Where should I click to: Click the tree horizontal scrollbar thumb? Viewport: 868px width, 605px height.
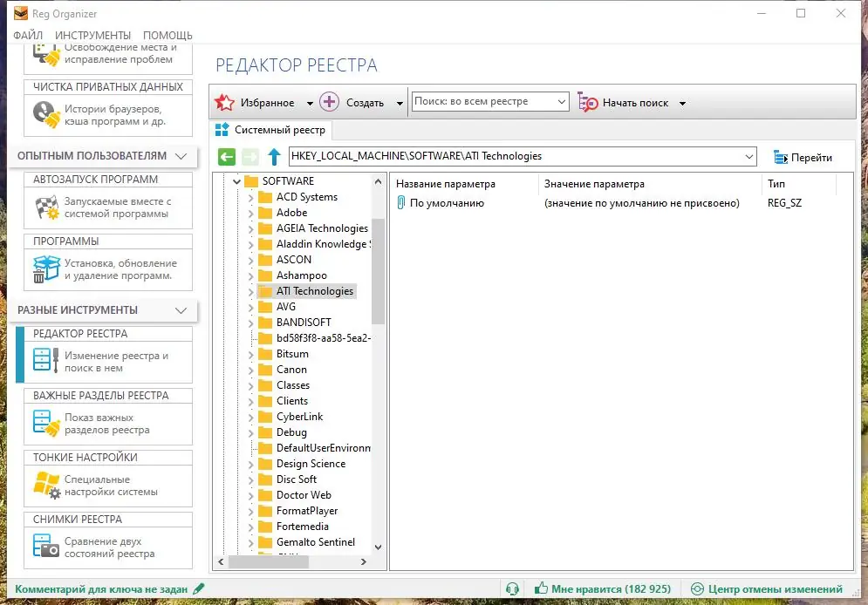pyautogui.click(x=269, y=562)
